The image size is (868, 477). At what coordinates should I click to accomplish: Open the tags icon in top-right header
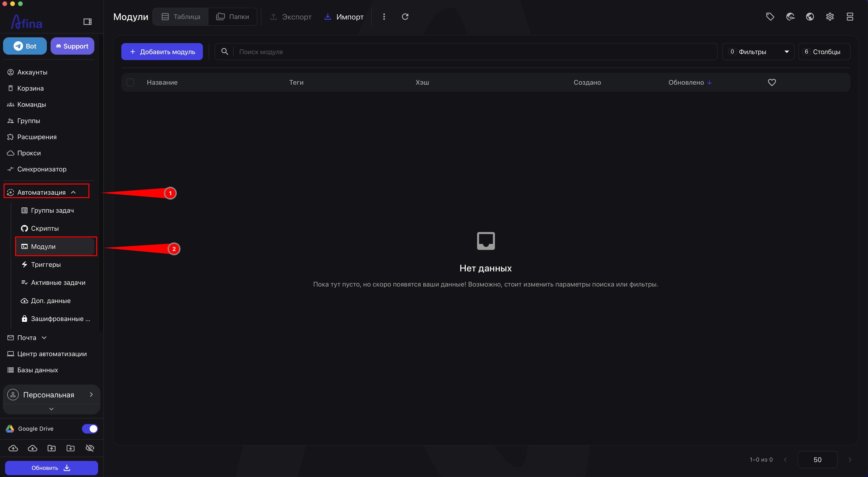coord(770,17)
